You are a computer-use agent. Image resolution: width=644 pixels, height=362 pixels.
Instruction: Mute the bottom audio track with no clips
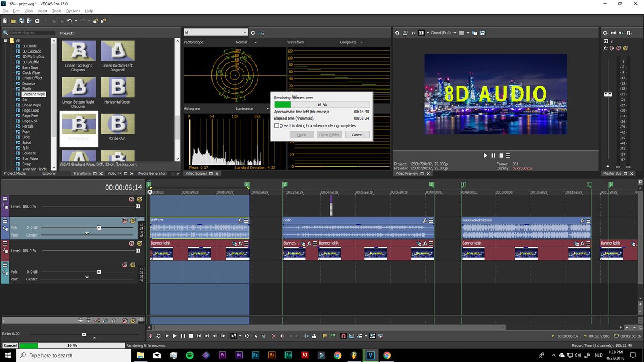pyautogui.click(x=124, y=265)
